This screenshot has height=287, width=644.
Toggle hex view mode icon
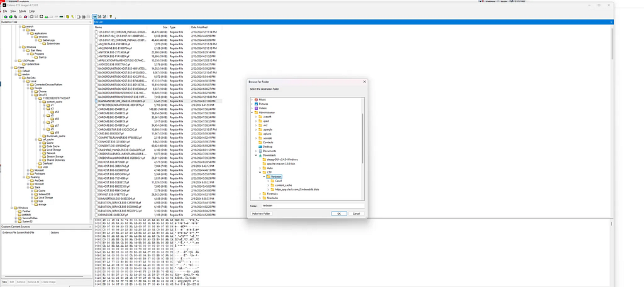tap(105, 17)
